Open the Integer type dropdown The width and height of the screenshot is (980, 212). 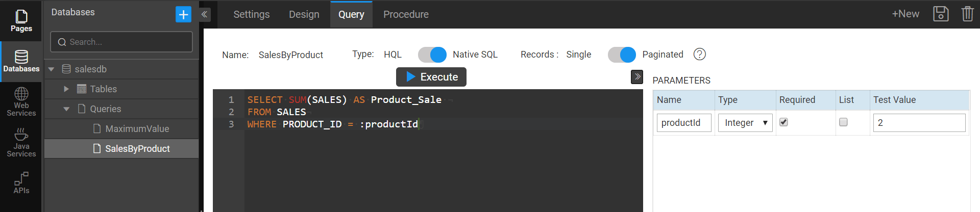point(745,123)
